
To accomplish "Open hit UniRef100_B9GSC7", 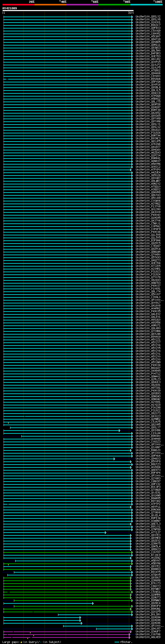I will (x=148, y=25).
